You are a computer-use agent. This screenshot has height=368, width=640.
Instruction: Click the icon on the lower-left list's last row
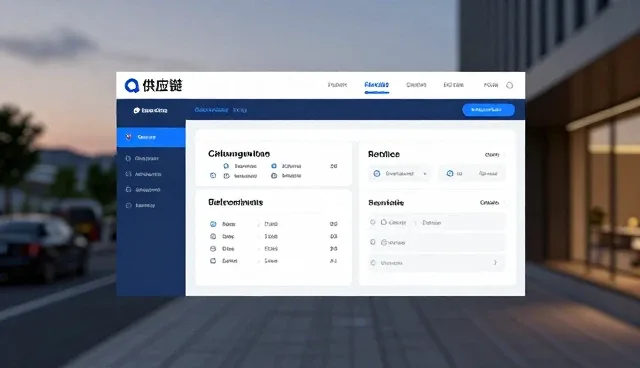point(213,261)
